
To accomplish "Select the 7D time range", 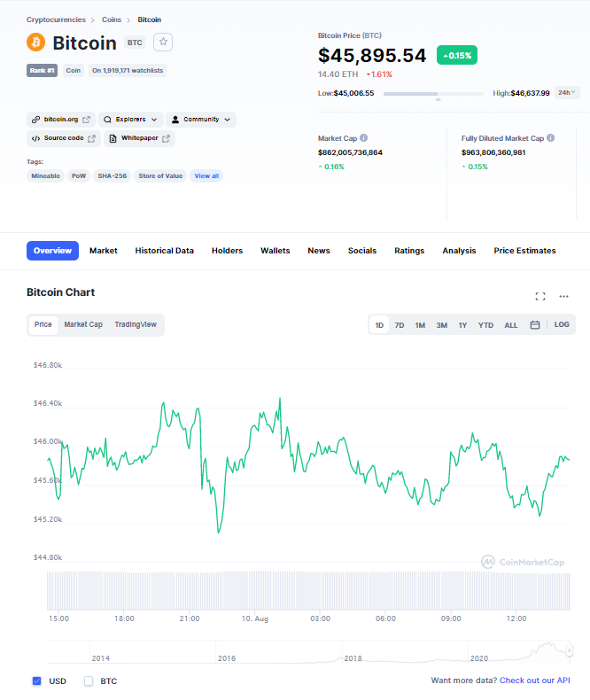I will [400, 325].
